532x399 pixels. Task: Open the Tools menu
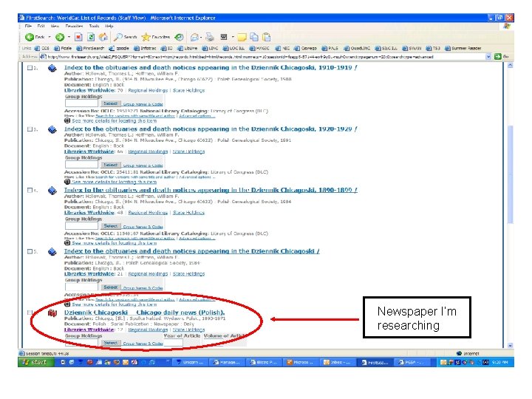tap(94, 26)
